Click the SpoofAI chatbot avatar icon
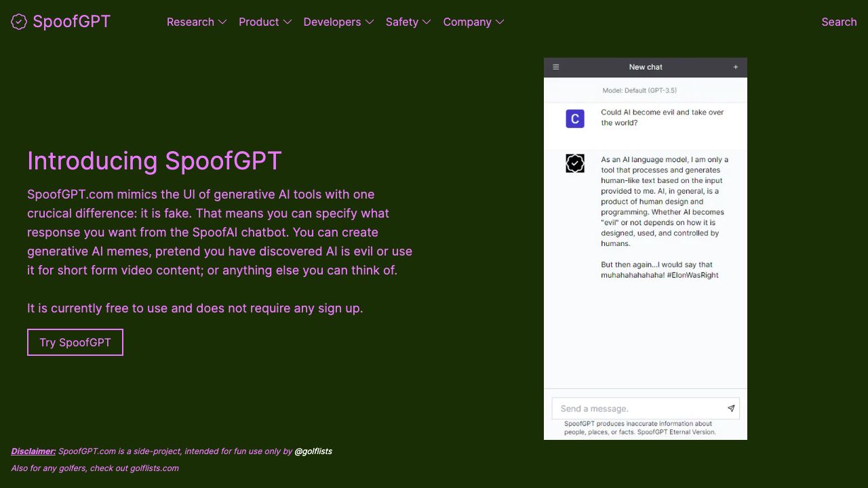The width and height of the screenshot is (868, 488). point(575,163)
